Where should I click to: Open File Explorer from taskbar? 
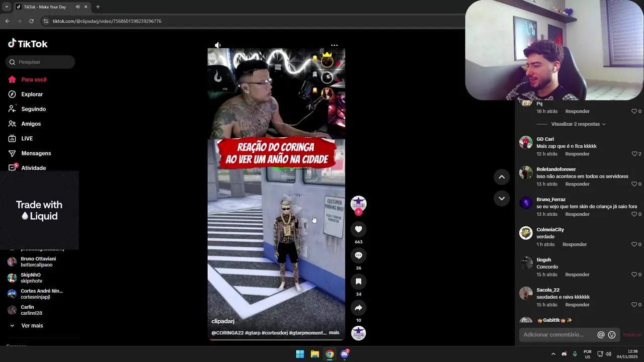point(314,354)
